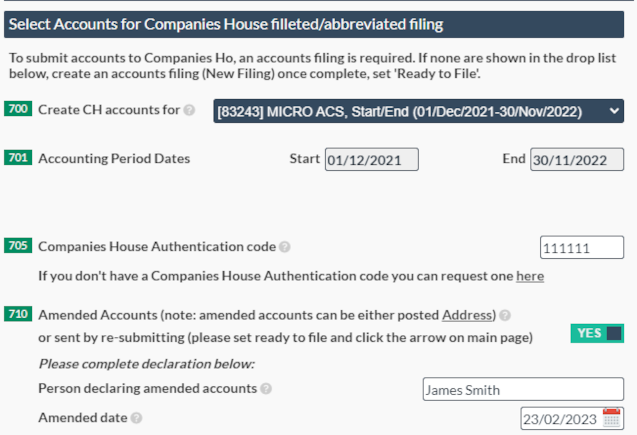This screenshot has height=435, width=637.
Task: Click help icon after Amended Accounts Address text
Action: pyautogui.click(x=505, y=315)
